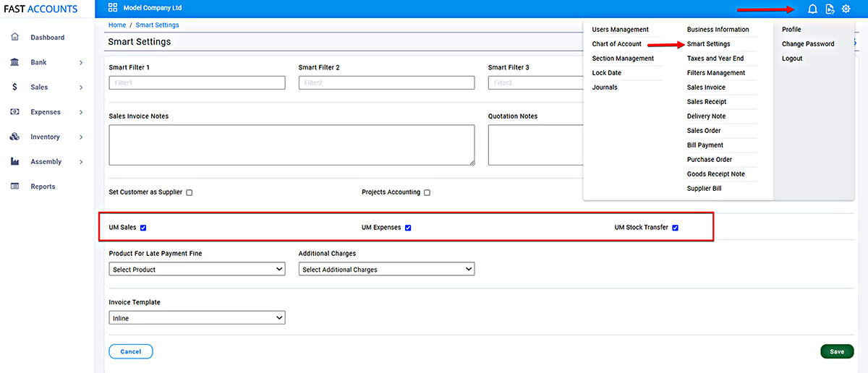Open Chart of Account menu entry
This screenshot has width=868, height=373.
tap(616, 44)
